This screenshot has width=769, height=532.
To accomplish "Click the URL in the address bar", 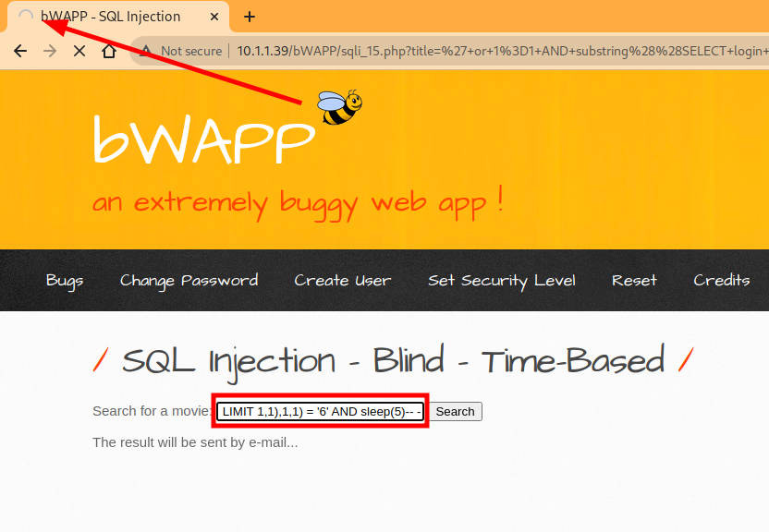I will (502, 51).
